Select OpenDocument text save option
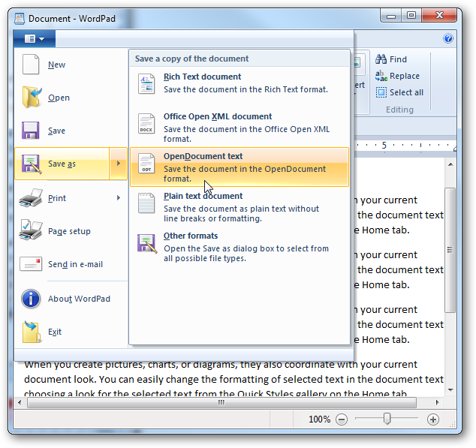This screenshot has width=476, height=448. tap(240, 167)
